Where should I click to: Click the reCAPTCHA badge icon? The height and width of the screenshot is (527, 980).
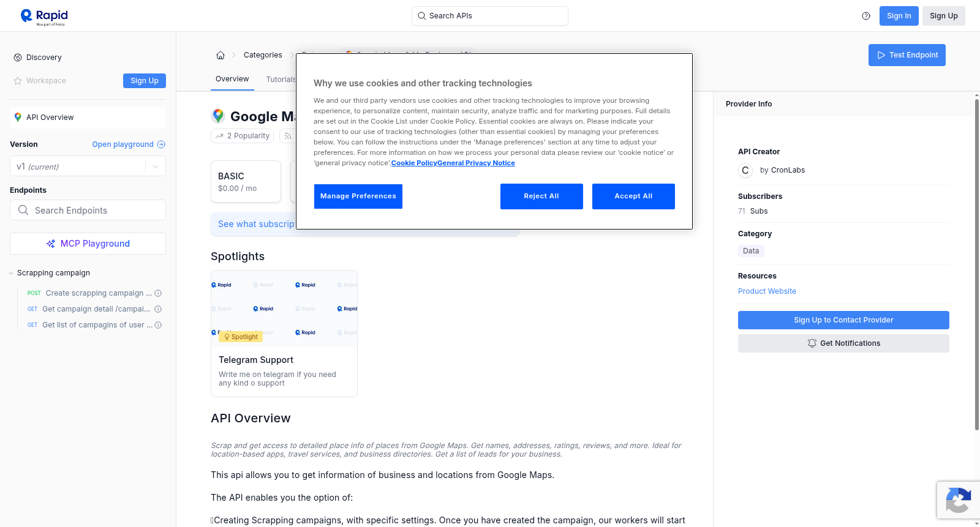[x=958, y=500]
